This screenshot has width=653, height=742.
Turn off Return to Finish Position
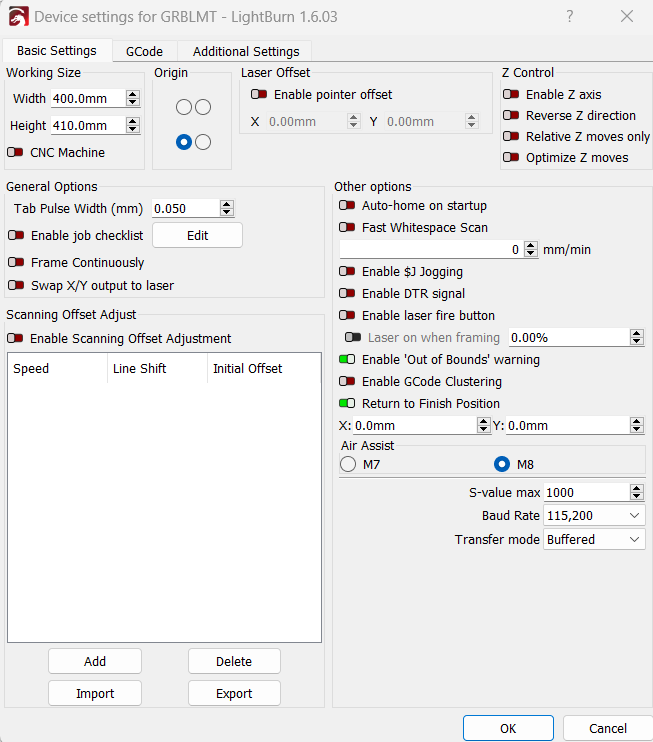pos(347,403)
